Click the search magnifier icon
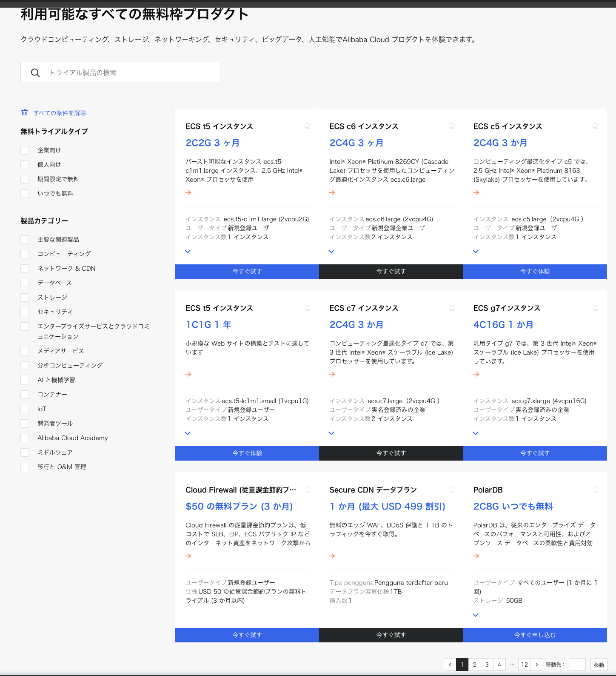The width and height of the screenshot is (616, 676). (x=35, y=73)
